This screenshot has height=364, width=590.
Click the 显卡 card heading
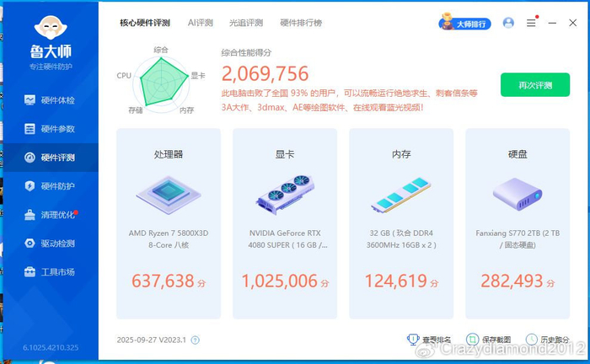point(285,154)
